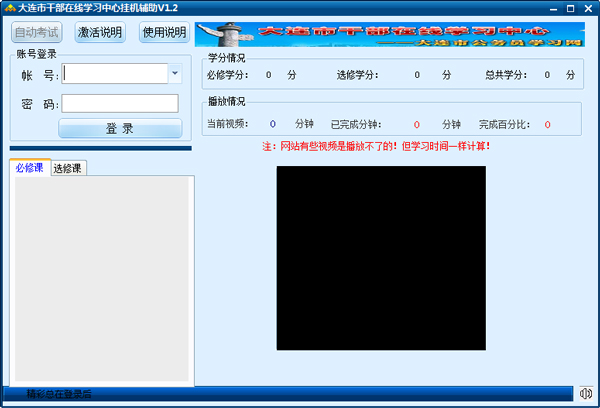Click the 登录 login button

pyautogui.click(x=120, y=128)
